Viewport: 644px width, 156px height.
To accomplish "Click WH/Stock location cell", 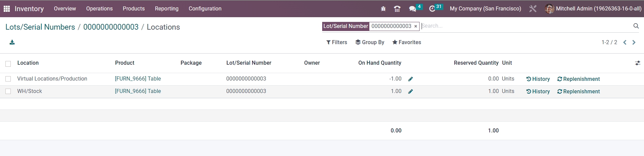I will [x=30, y=91].
